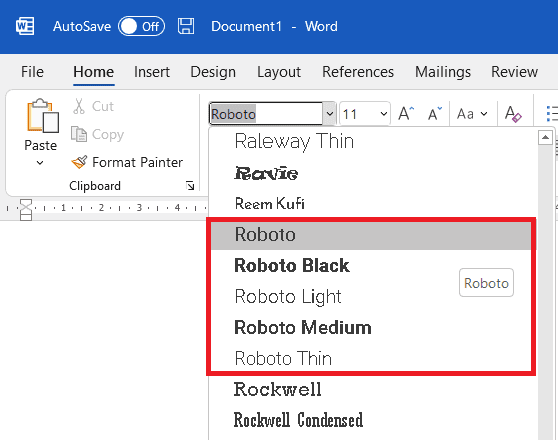The height and width of the screenshot is (440, 558).
Task: Toggle the AutoSave switch
Action: (x=141, y=26)
